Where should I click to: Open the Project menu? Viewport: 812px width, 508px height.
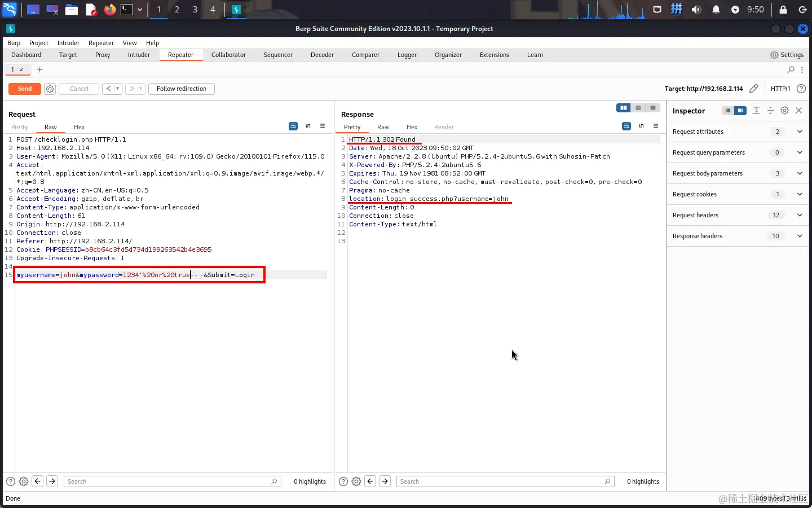pyautogui.click(x=39, y=43)
